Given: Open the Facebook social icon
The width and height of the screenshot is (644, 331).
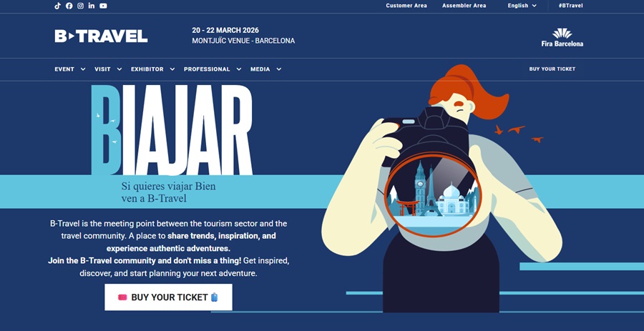Looking at the screenshot, I should coord(69,6).
